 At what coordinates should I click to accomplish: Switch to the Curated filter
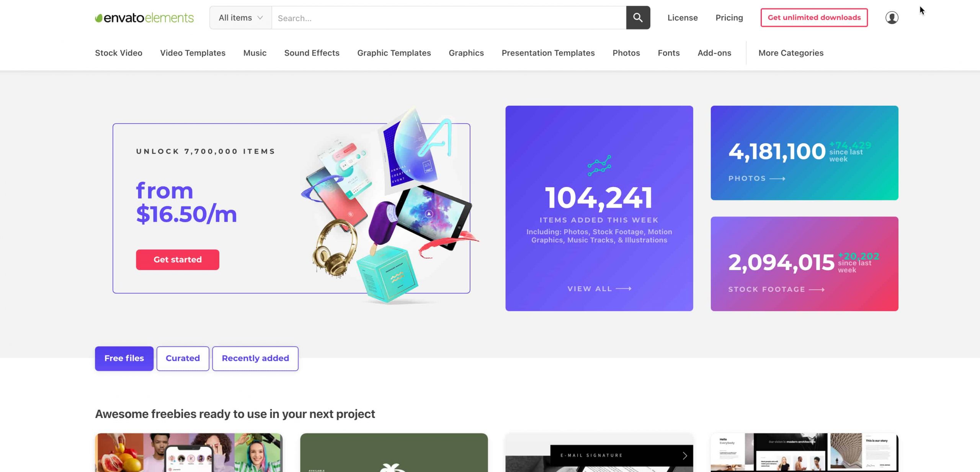pos(183,358)
